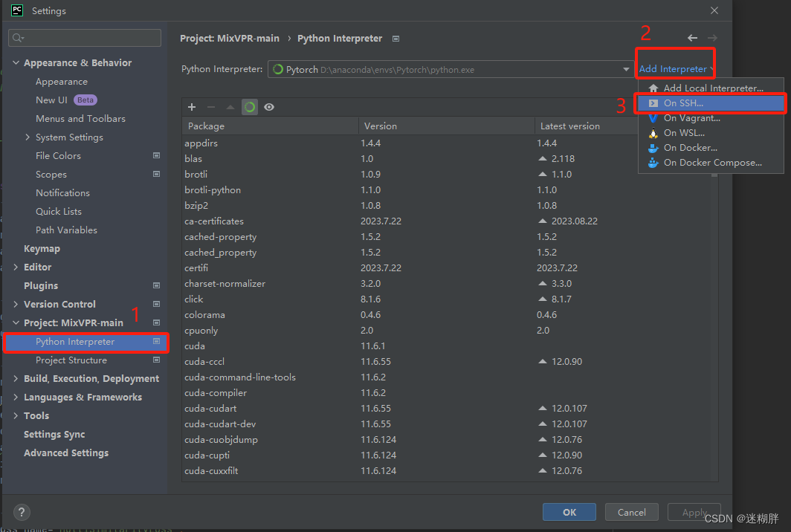
Task: Click the Pytorch interpreter conda ring icon
Action: [278, 70]
